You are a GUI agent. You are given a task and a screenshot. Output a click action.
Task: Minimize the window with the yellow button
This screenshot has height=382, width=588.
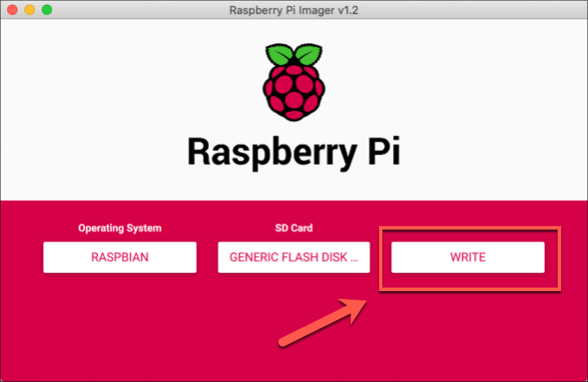[x=29, y=10]
